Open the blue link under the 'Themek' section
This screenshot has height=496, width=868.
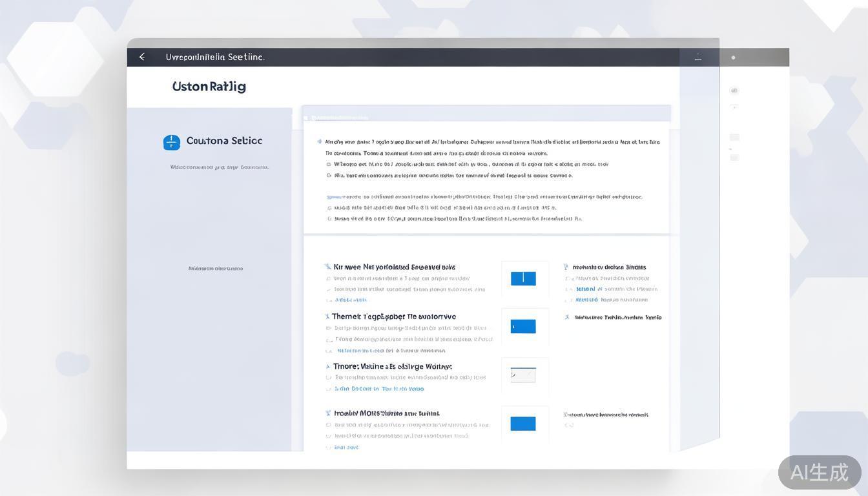click(x=391, y=351)
